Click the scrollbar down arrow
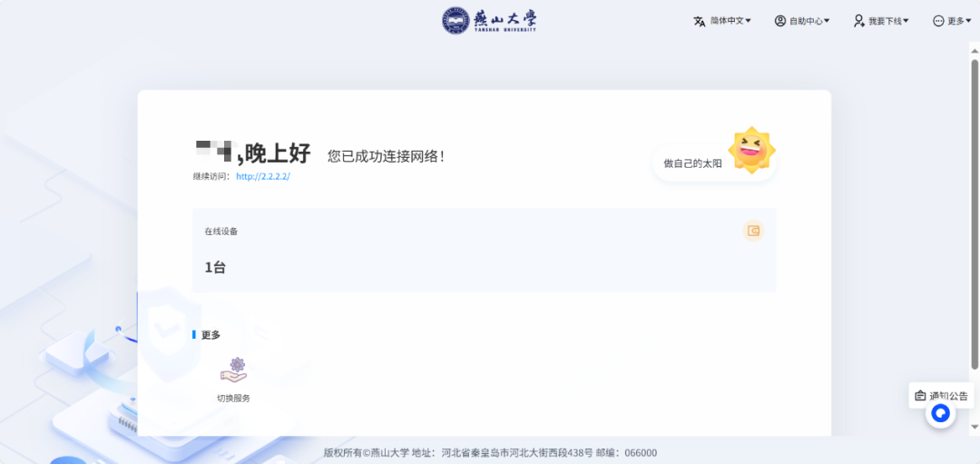 [x=975, y=427]
